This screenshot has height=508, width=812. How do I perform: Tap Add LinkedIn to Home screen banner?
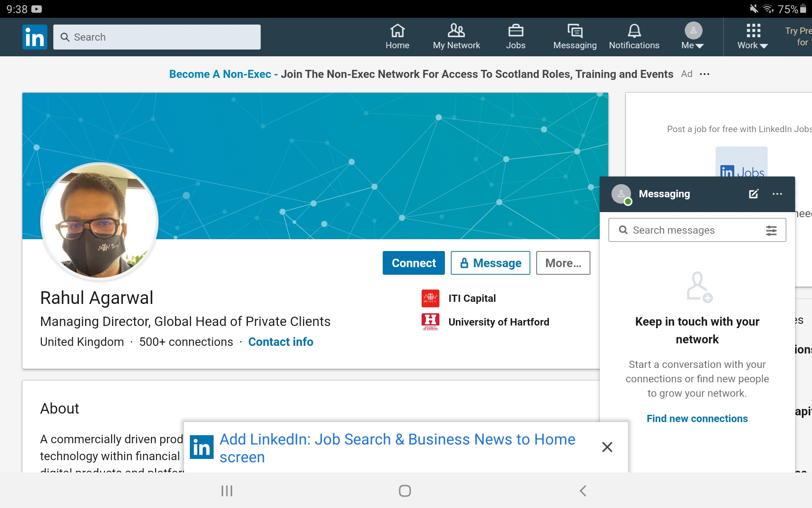(x=397, y=448)
